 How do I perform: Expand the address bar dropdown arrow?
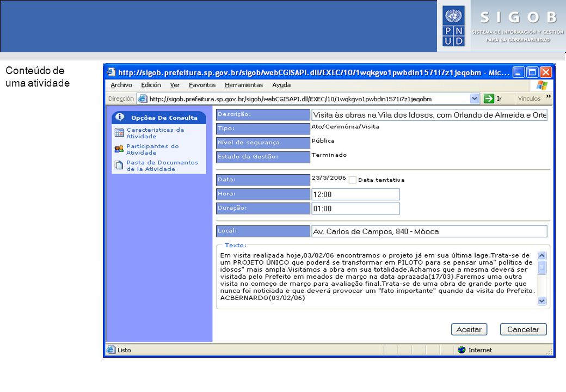tap(475, 99)
